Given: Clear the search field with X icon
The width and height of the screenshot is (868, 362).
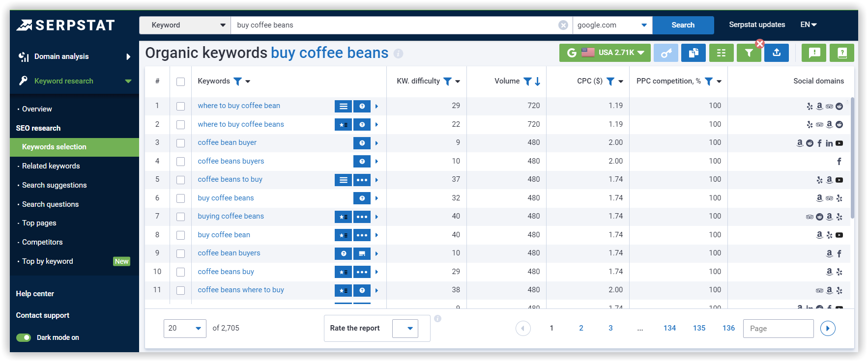Looking at the screenshot, I should tap(563, 25).
